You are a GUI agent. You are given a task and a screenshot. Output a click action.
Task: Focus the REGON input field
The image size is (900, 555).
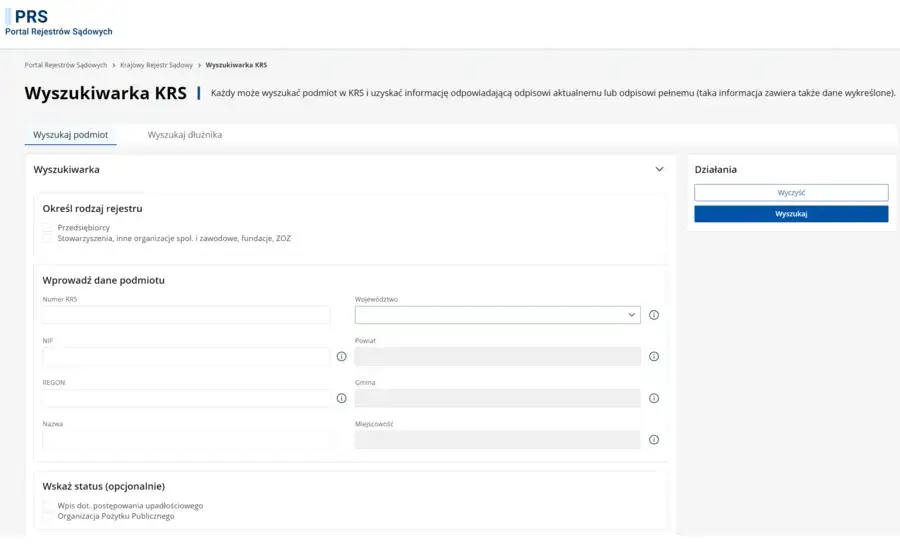186,398
